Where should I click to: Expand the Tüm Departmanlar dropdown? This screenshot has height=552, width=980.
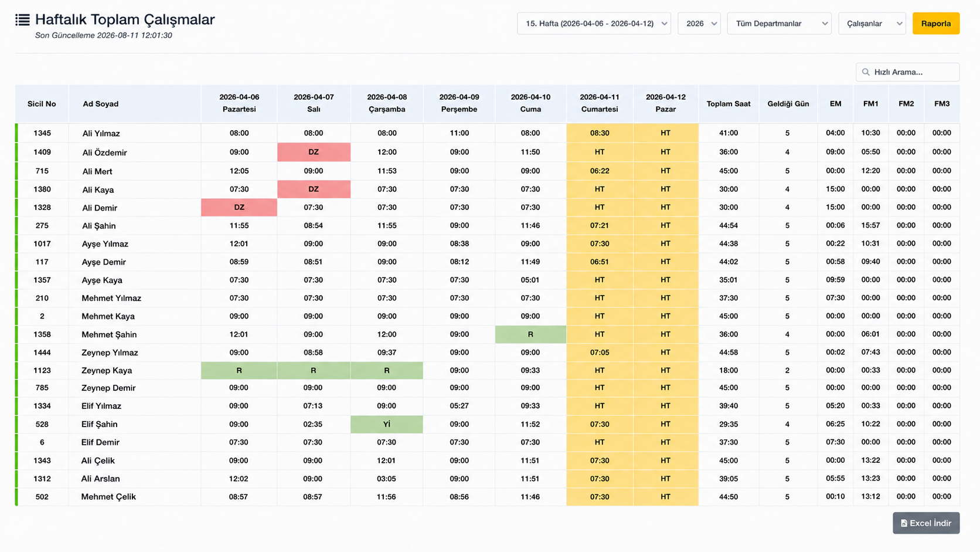tap(779, 23)
